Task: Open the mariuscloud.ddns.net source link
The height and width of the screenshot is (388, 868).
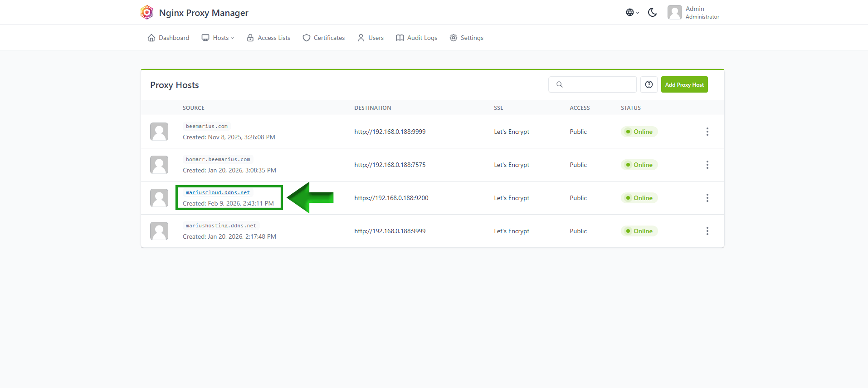Action: point(218,192)
